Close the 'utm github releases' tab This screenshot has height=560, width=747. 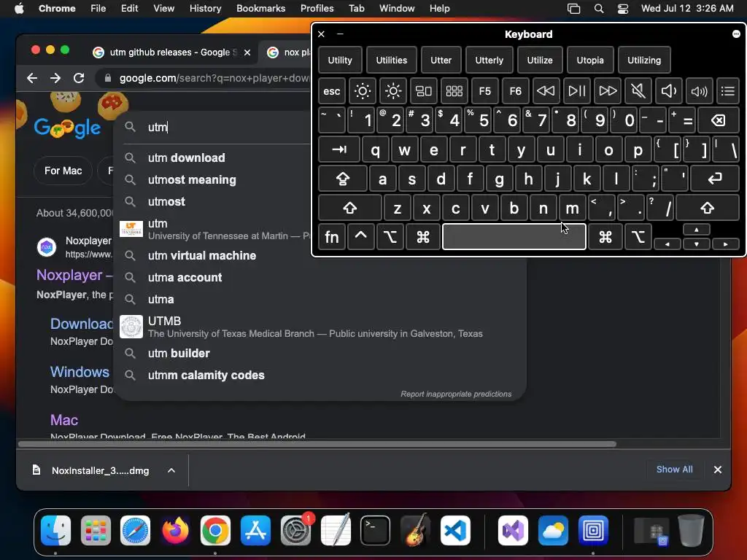point(247,52)
